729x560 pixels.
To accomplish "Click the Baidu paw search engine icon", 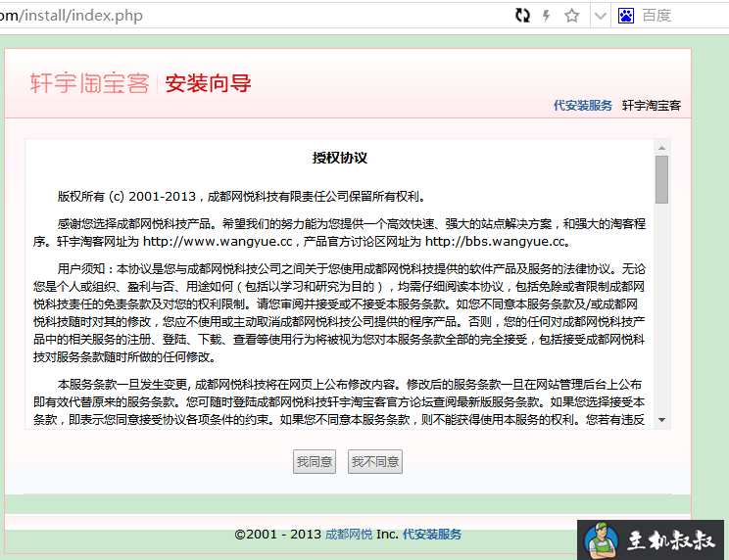I will point(626,16).
